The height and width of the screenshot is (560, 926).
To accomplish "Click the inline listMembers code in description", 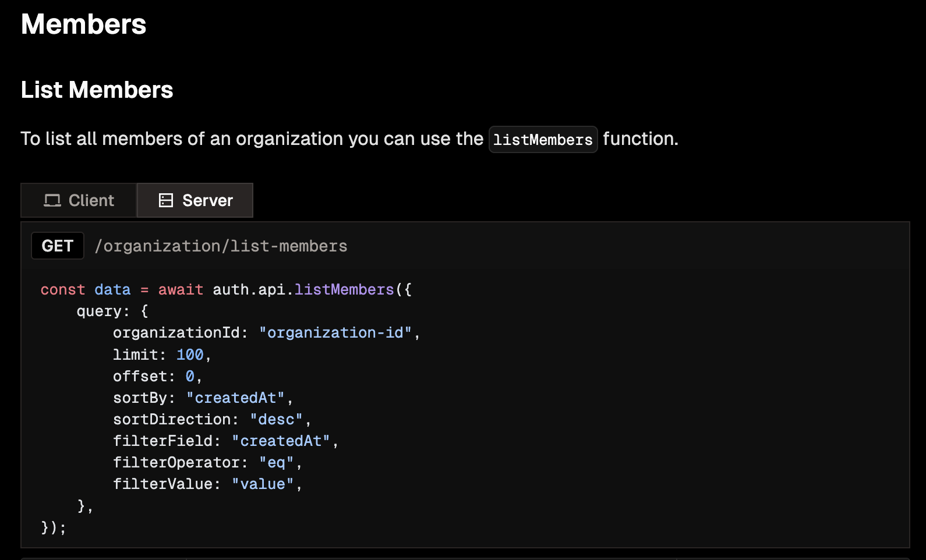I will coord(543,140).
